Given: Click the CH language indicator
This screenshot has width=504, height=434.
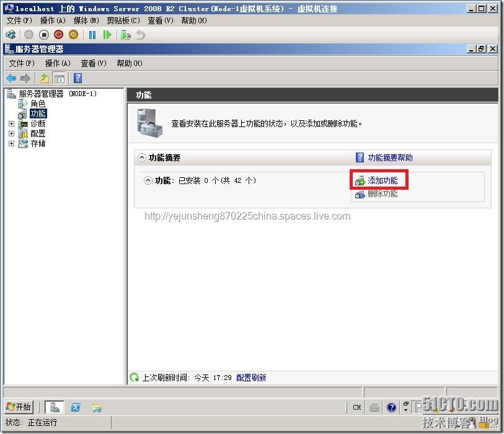Looking at the screenshot, I should coord(357,407).
